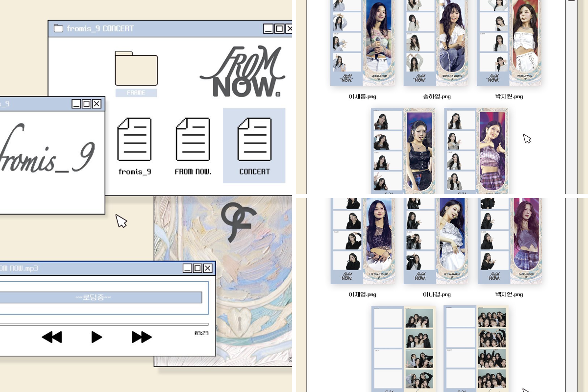This screenshot has width=588, height=392.
Task: Click the 이새롬.png file name
Action: (362, 97)
